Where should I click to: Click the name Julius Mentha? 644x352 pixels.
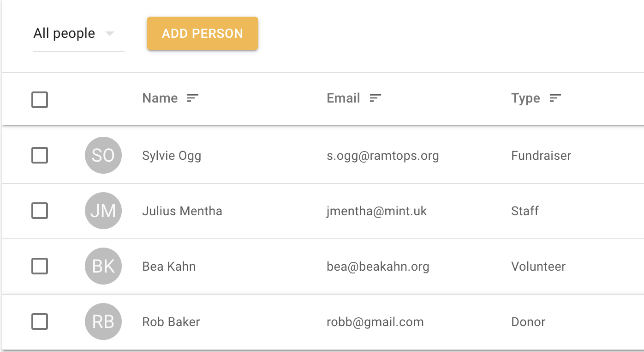click(x=182, y=211)
